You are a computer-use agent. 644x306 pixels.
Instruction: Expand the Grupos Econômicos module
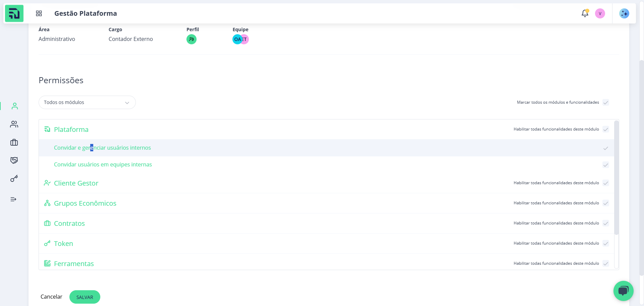point(85,203)
